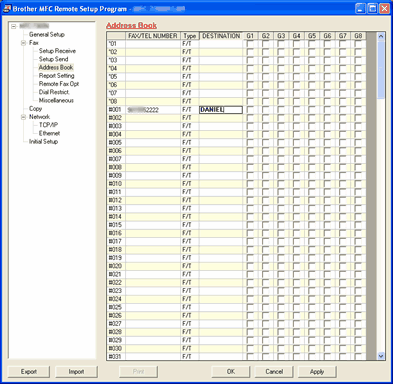Open Dial Restrict. settings
Image resolution: width=394 pixels, height=385 pixels.
pos(54,92)
